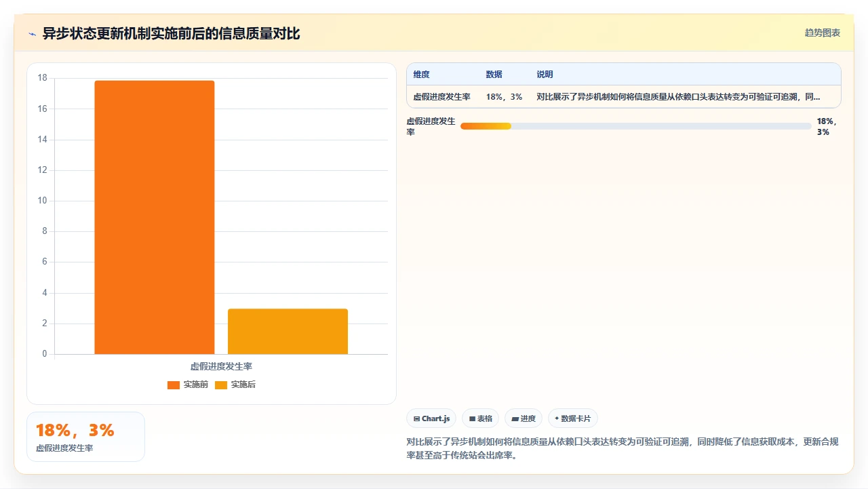The width and height of the screenshot is (868, 489).
Task: Click the summary paragraph below the chips
Action: 623,448
